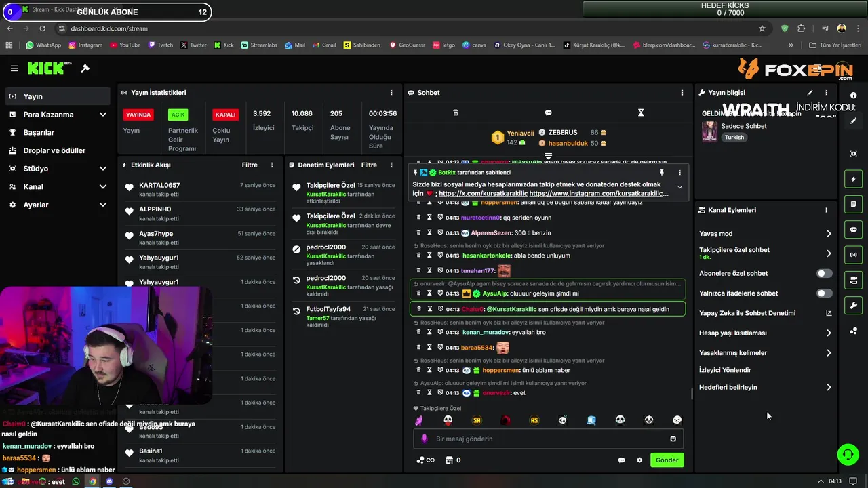Open Sohbet panel three-dot menu

[x=682, y=92]
